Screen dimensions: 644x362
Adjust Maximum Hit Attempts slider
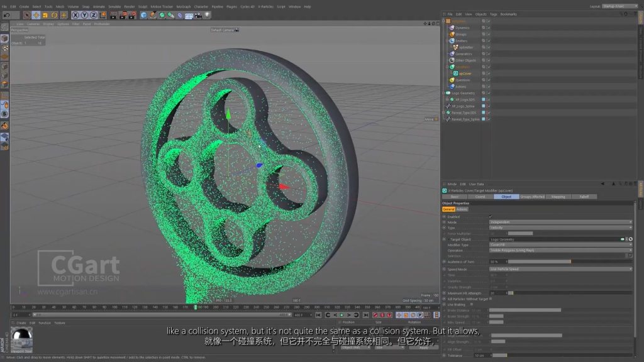click(570, 293)
